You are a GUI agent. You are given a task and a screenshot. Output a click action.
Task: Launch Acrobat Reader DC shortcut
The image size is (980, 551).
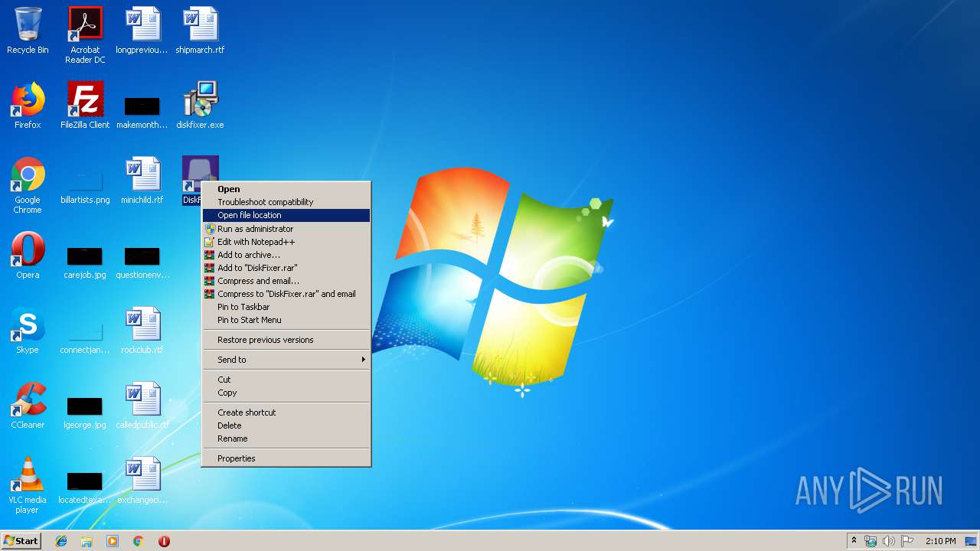click(85, 34)
